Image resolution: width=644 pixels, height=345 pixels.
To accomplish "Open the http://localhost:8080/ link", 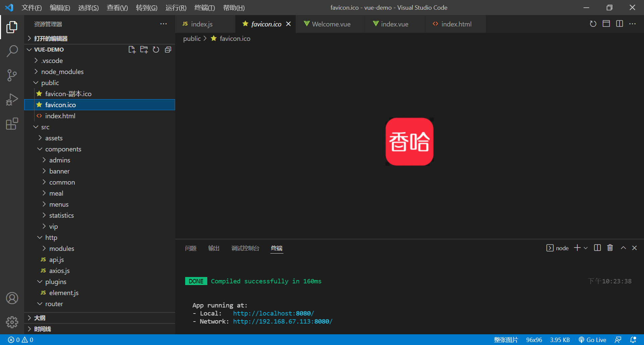I will point(273,313).
